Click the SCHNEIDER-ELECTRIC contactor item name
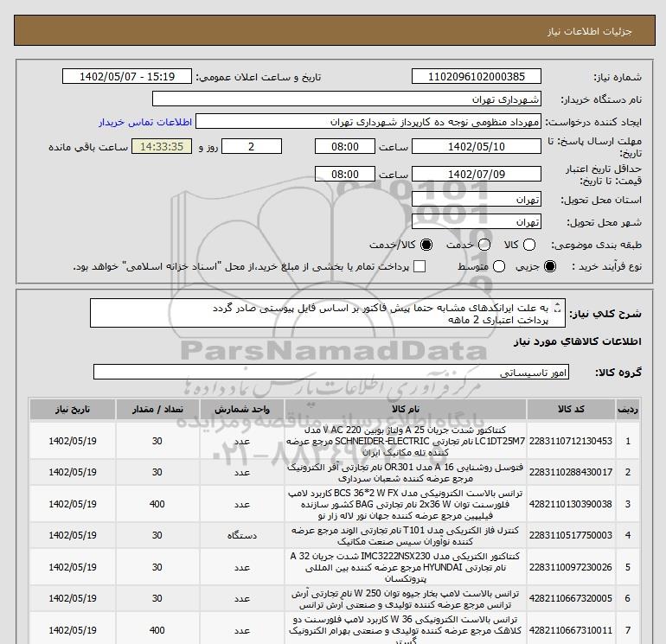 pos(406,441)
